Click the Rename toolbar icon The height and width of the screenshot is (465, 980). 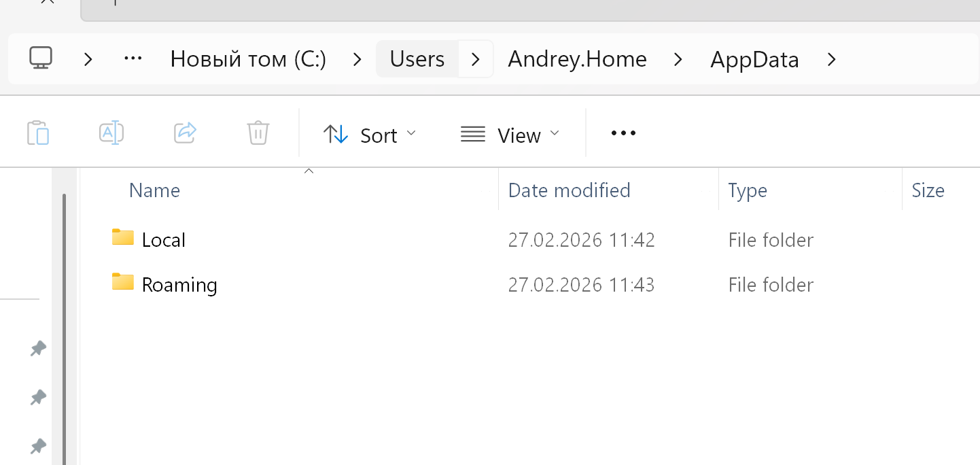click(x=111, y=133)
